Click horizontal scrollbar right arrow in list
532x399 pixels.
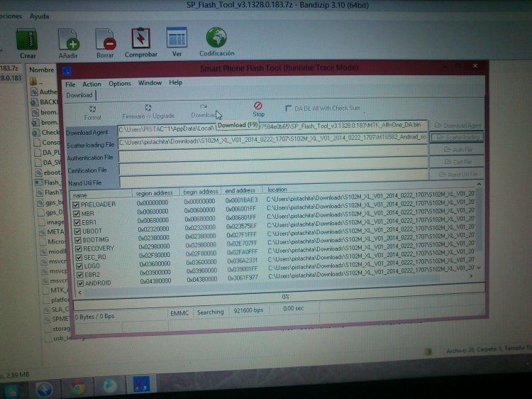point(471,276)
